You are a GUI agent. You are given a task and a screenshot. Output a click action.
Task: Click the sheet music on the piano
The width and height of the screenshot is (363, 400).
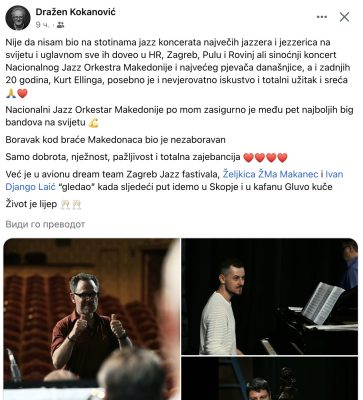click(x=322, y=303)
